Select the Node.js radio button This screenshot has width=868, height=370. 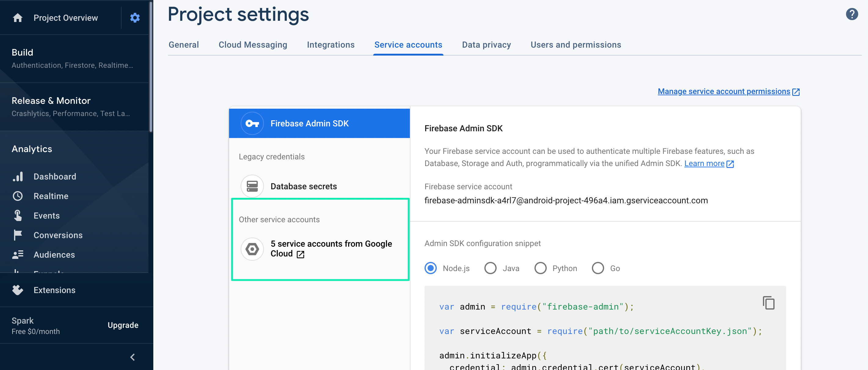click(430, 268)
